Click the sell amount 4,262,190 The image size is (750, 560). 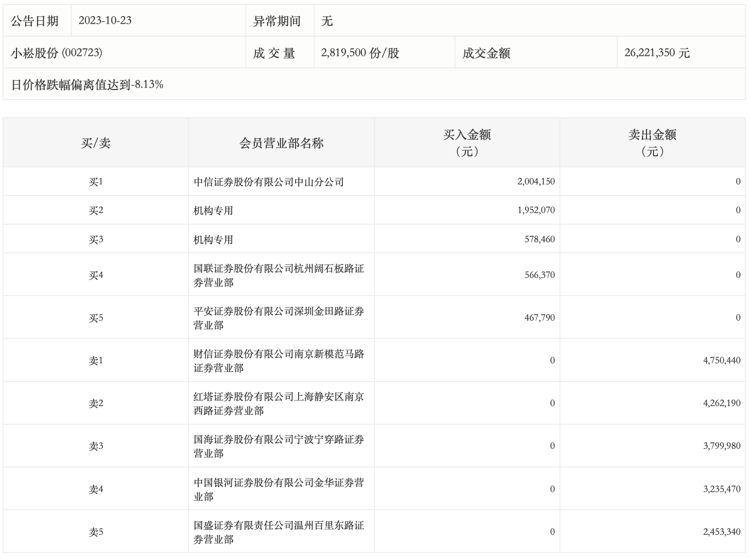721,403
